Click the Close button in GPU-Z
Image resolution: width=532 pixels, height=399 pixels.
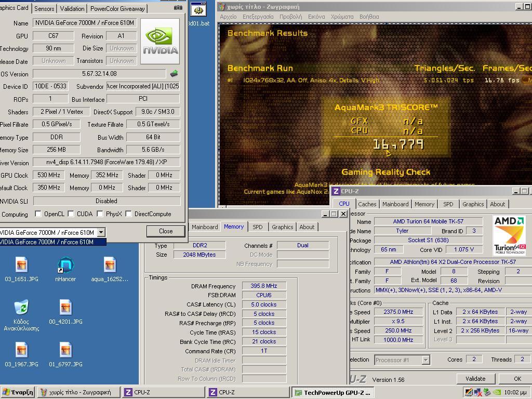(x=166, y=231)
